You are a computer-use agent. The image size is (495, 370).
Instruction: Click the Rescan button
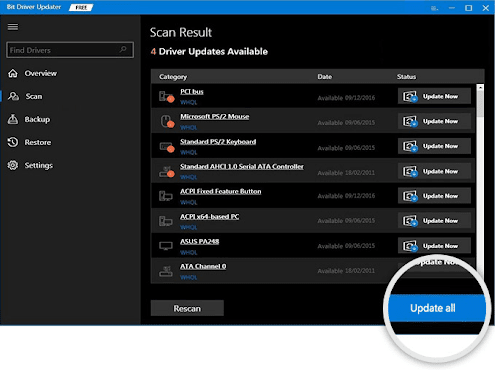click(187, 308)
